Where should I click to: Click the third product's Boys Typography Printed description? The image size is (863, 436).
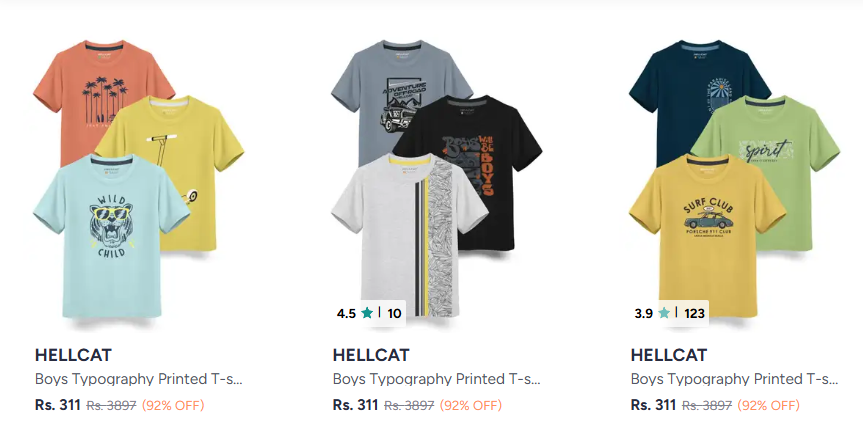pyautogui.click(x=734, y=379)
